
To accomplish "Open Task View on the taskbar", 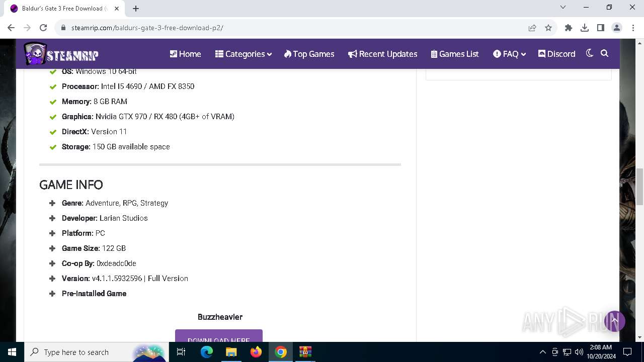I will tap(181, 352).
